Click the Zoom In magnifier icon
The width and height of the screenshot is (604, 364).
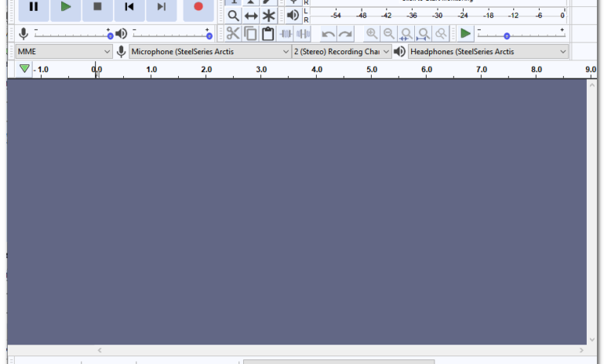coord(372,34)
